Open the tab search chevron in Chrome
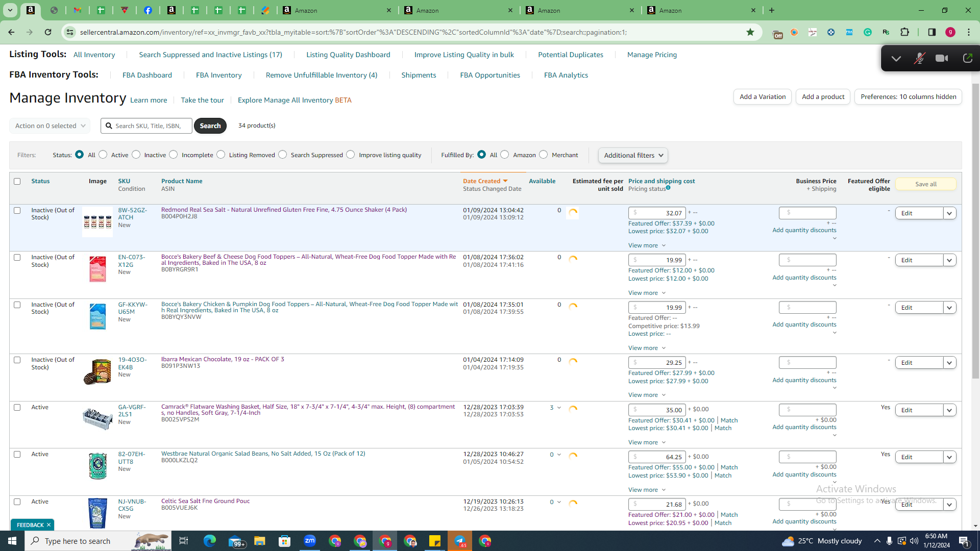 (x=10, y=10)
